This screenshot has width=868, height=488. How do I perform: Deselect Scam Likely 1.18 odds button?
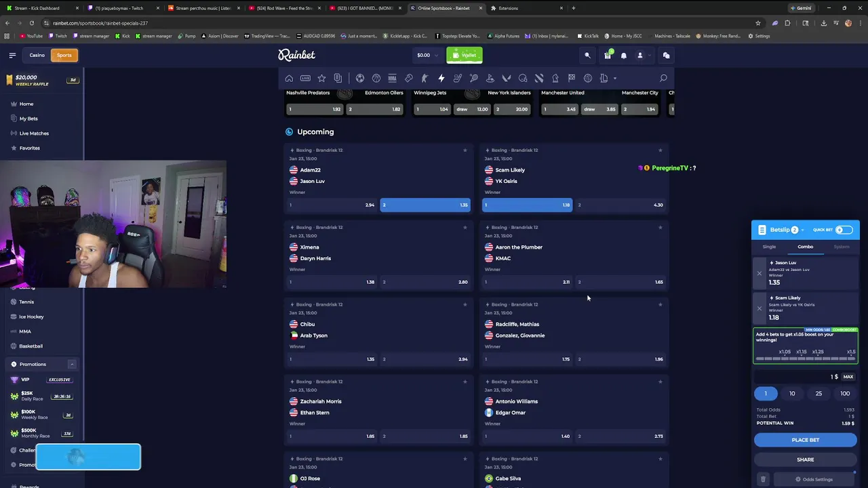527,205
